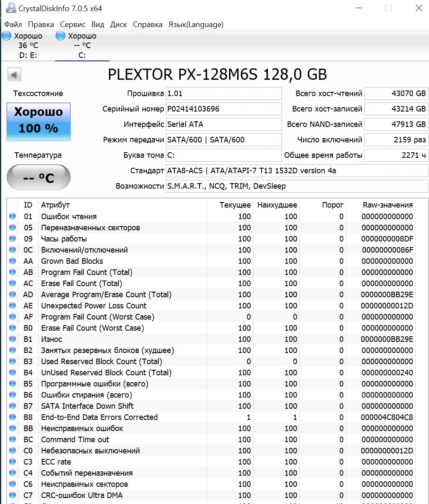Click status orb for AE Unexpected Power Loss
This screenshot has width=429, height=504.
[x=12, y=305]
